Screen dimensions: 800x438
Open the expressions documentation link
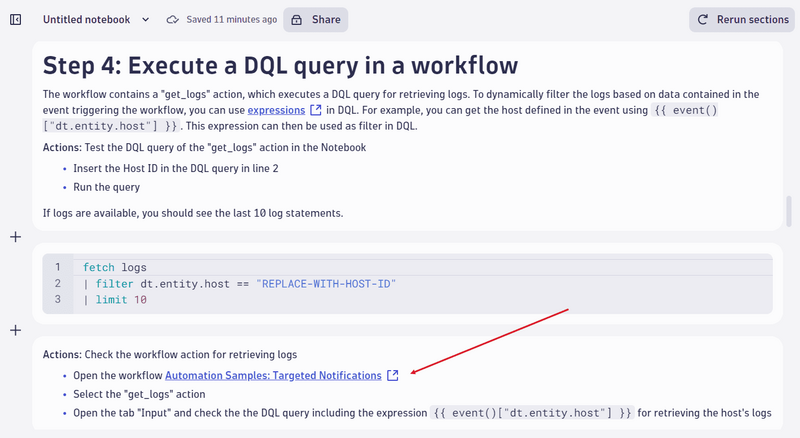coord(276,110)
